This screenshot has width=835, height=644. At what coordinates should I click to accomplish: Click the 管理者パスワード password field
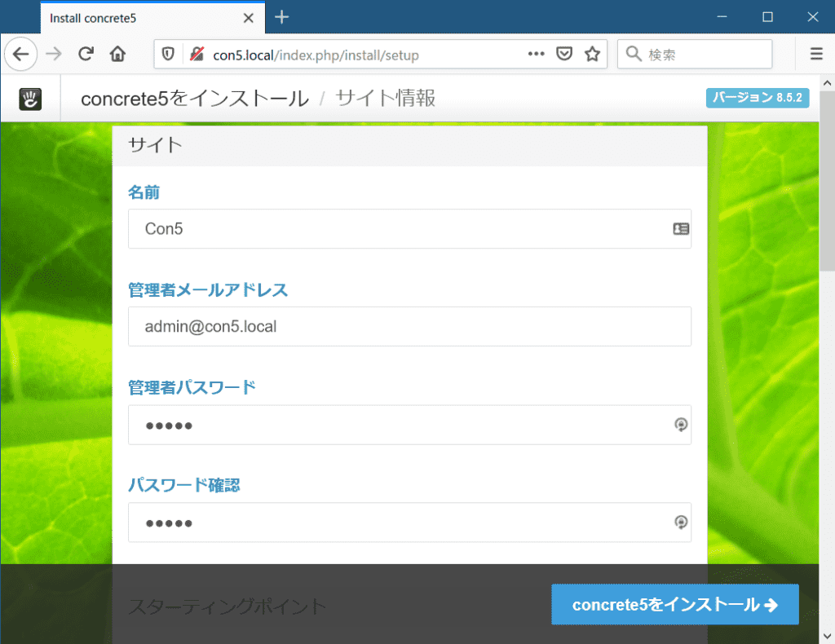409,425
